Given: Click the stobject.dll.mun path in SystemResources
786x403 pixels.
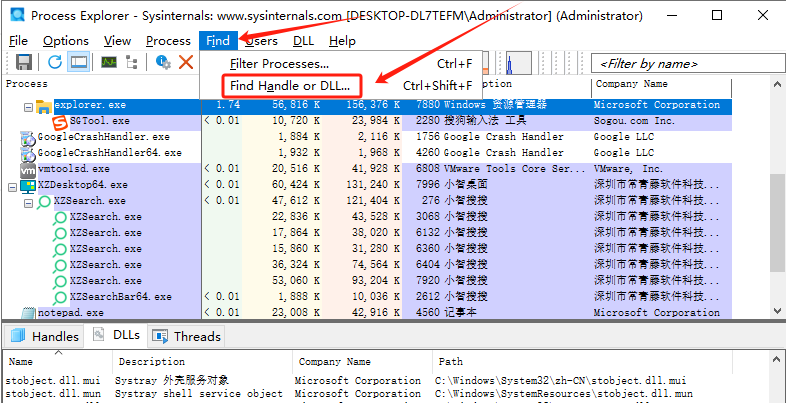Looking at the screenshot, I should (x=564, y=394).
